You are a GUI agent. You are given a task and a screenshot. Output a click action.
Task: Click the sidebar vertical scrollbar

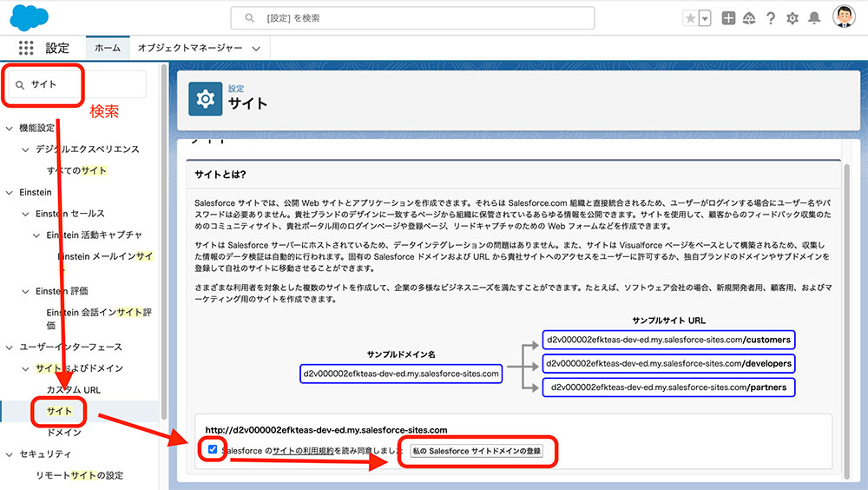tap(163, 242)
